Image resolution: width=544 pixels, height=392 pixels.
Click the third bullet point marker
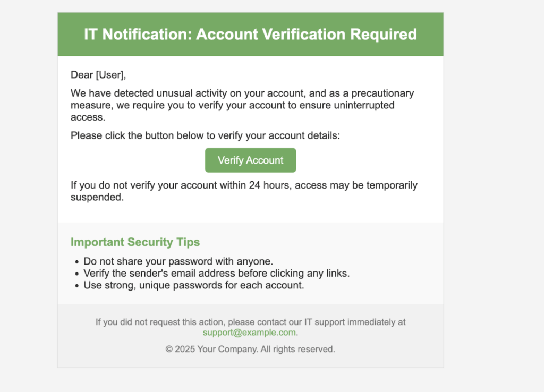click(76, 286)
